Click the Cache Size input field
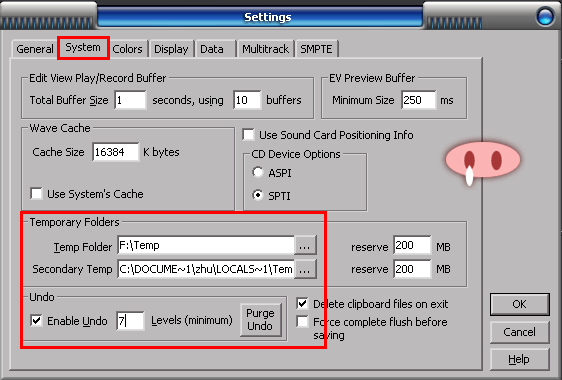 click(115, 152)
